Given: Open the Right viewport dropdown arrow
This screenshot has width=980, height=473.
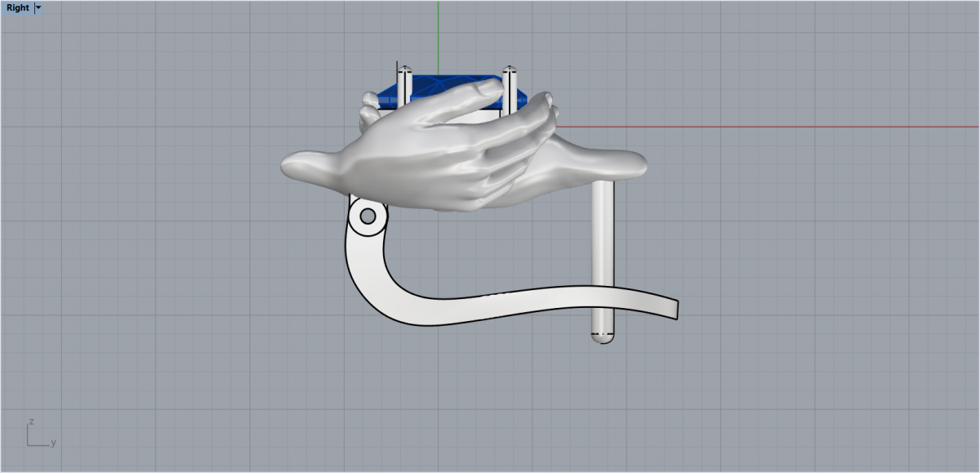Looking at the screenshot, I should point(38,7).
